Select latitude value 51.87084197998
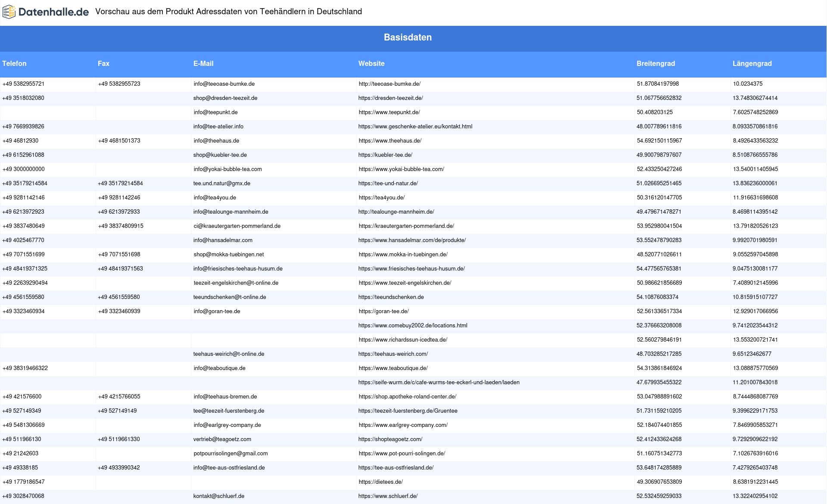 pyautogui.click(x=658, y=84)
